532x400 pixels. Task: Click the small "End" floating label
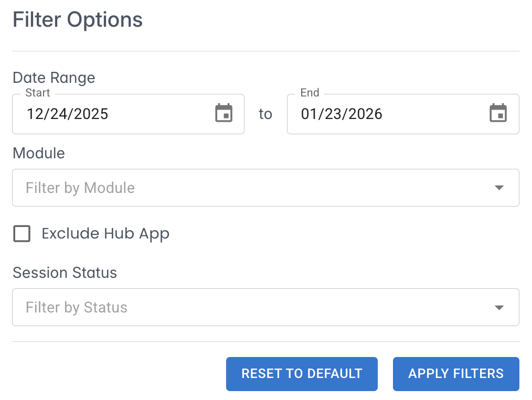tap(310, 93)
